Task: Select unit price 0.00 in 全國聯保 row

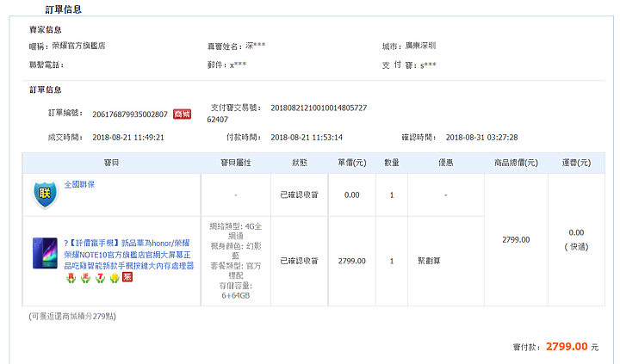Action: click(x=352, y=194)
